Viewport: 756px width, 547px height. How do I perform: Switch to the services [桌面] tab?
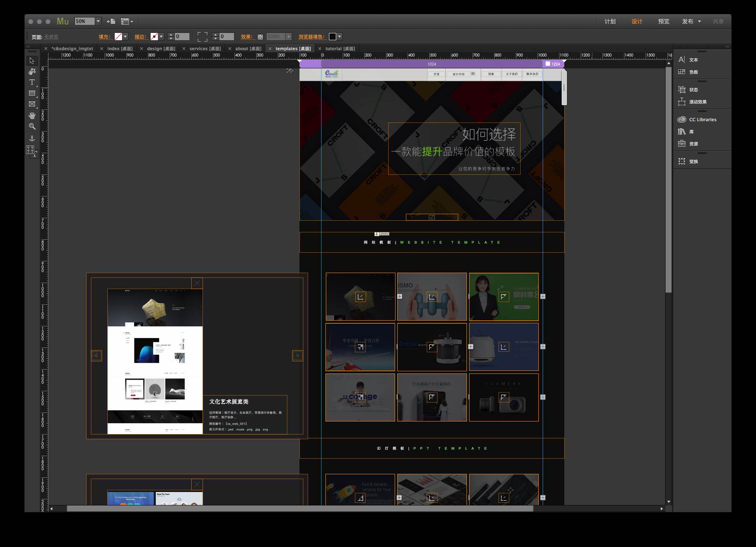click(205, 48)
